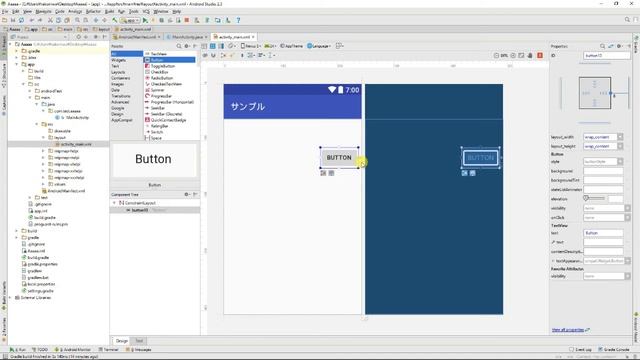Open the device selector dropdown Nexus

(251, 46)
